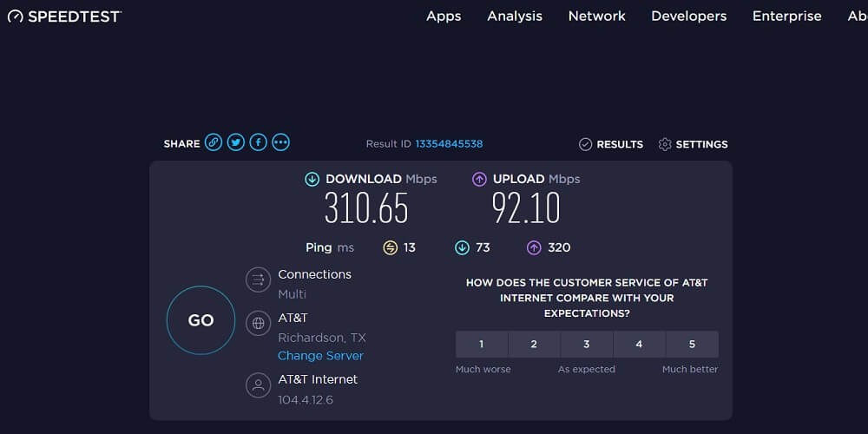Open Result ID 13354845538 link
The width and height of the screenshot is (868, 434).
(449, 144)
